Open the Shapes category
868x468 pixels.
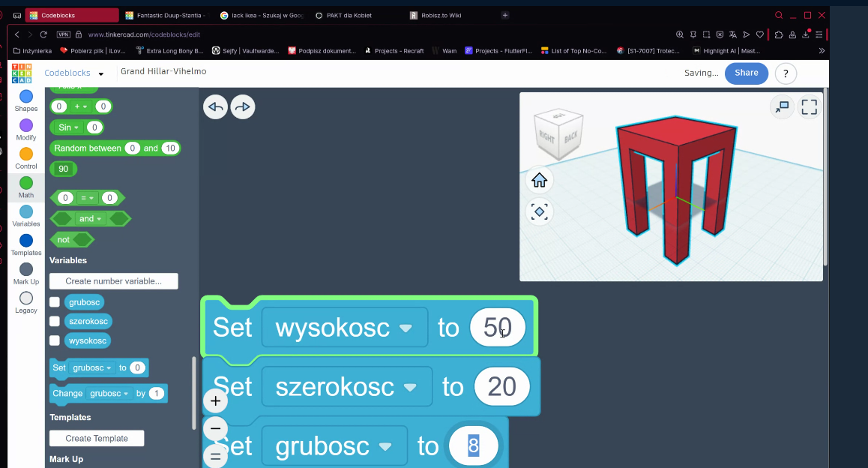[26, 101]
